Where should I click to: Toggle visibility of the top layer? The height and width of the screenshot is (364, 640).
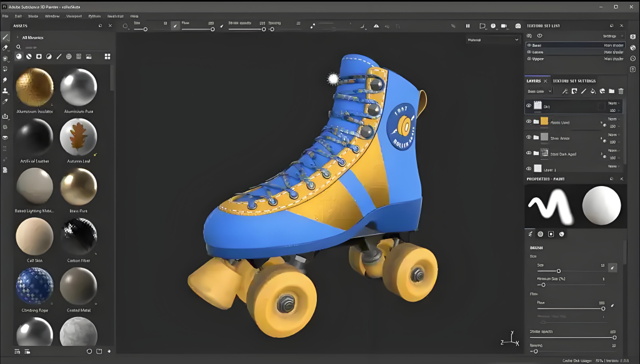529,106
